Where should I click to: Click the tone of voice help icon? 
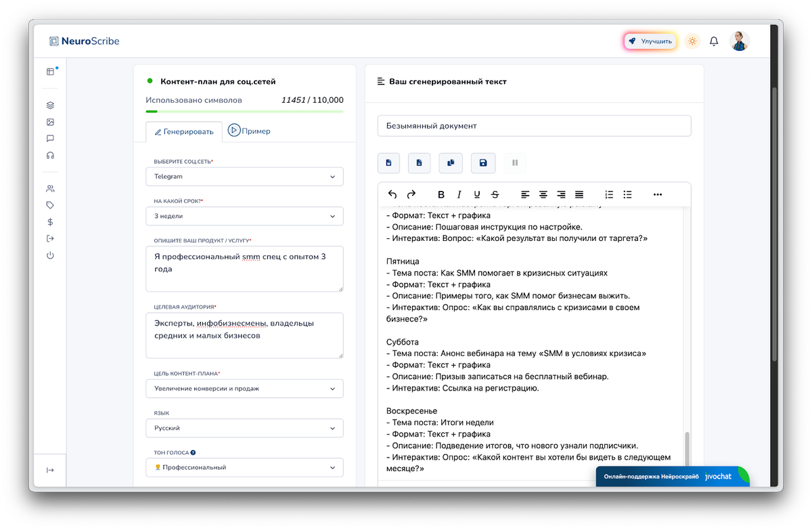[194, 453]
